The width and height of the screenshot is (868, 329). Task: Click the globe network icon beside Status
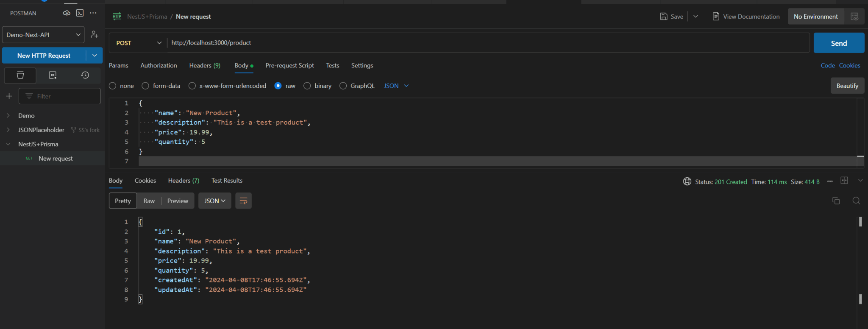pos(687,181)
